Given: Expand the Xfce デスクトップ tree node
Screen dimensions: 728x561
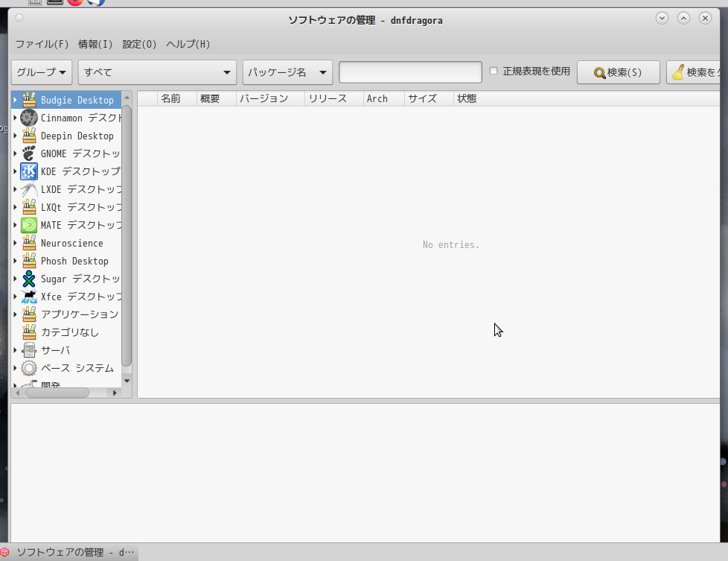Looking at the screenshot, I should [x=15, y=297].
